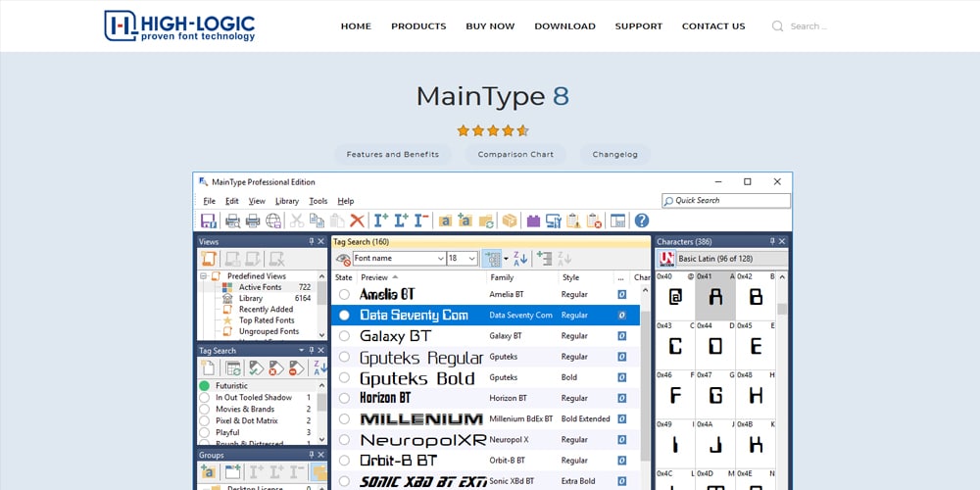
Task: Click the add folder icon in the Groups panel
Action: (x=208, y=472)
